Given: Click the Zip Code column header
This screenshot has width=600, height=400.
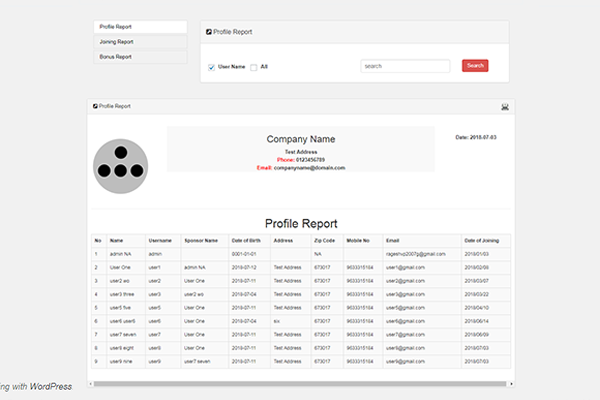Looking at the screenshot, I should point(322,240).
